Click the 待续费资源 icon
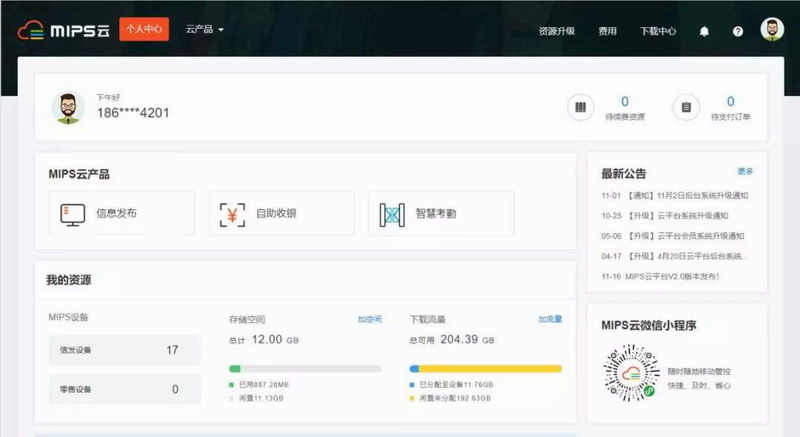The width and height of the screenshot is (800, 437). point(580,107)
